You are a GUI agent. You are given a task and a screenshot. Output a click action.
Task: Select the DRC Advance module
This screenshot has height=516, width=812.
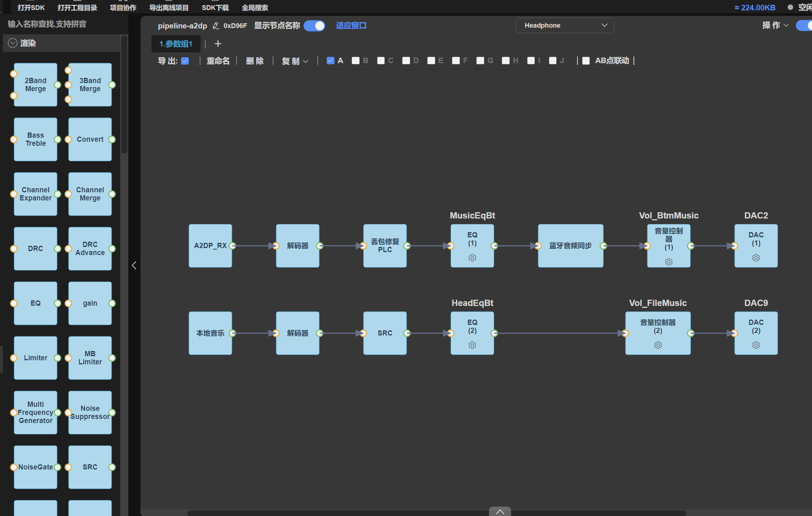pos(90,249)
